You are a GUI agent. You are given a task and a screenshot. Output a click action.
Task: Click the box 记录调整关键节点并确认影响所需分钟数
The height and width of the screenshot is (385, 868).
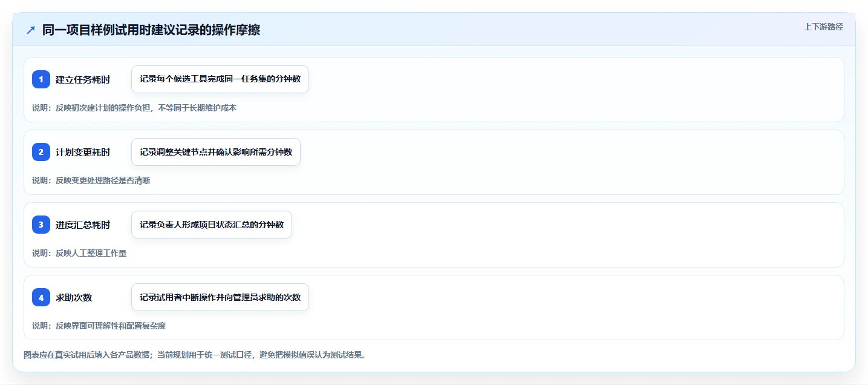pyautogui.click(x=216, y=152)
